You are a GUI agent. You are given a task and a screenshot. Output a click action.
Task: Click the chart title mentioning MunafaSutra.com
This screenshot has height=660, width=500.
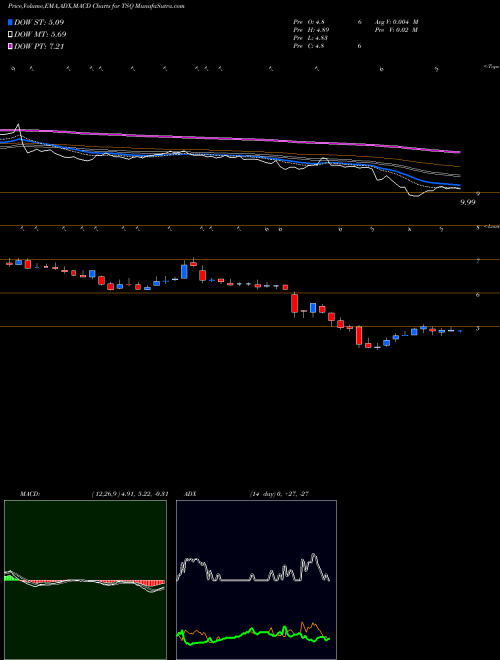coord(96,7)
